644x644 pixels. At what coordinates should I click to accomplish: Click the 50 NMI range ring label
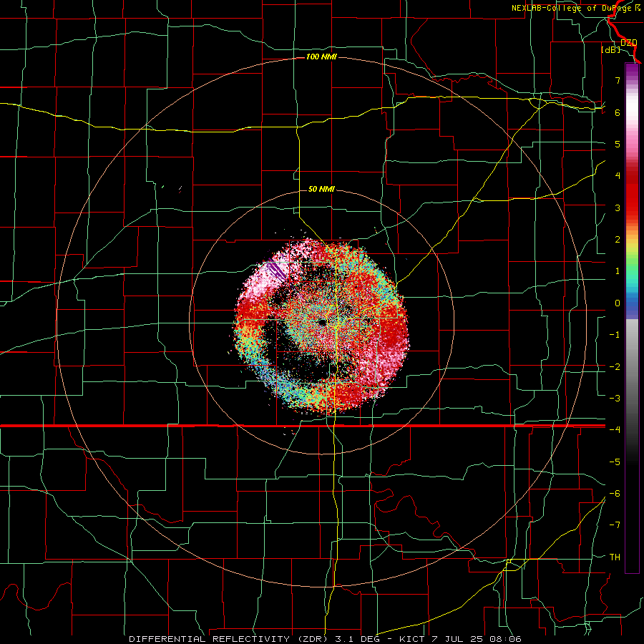pyautogui.click(x=321, y=189)
